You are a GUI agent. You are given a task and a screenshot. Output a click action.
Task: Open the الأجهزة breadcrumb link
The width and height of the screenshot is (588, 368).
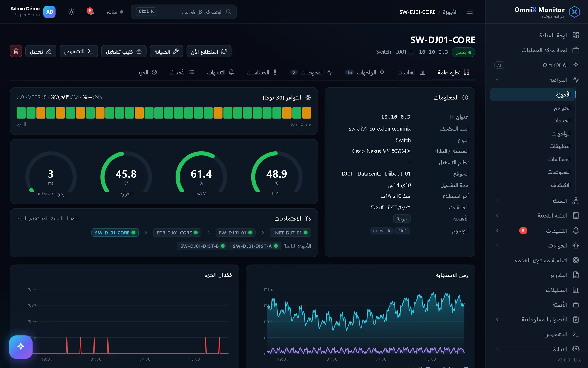(450, 12)
